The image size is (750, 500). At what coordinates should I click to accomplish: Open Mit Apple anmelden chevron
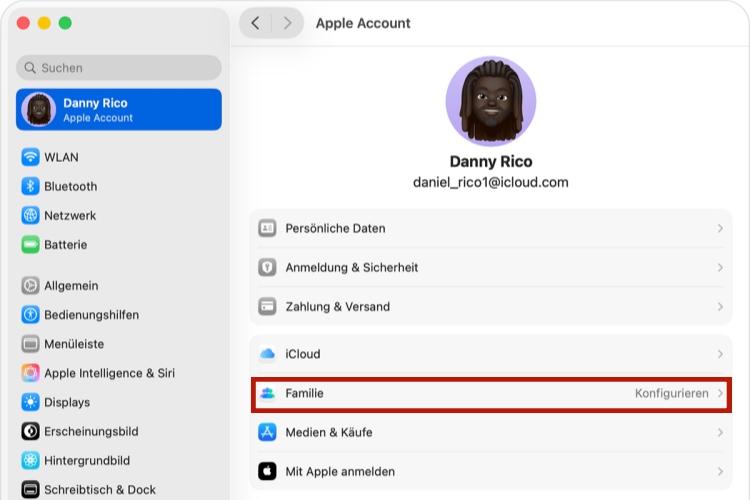point(720,472)
